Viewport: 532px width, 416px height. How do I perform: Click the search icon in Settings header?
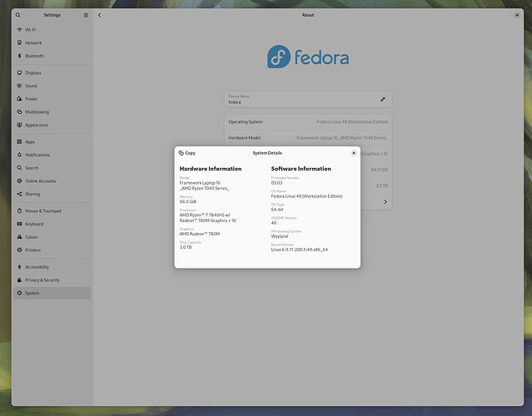click(18, 15)
